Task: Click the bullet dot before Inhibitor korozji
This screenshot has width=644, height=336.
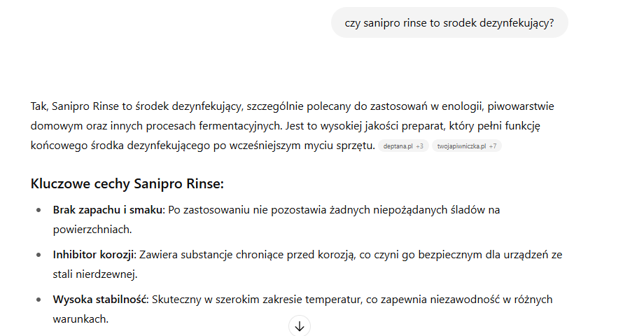Action: 38,255
